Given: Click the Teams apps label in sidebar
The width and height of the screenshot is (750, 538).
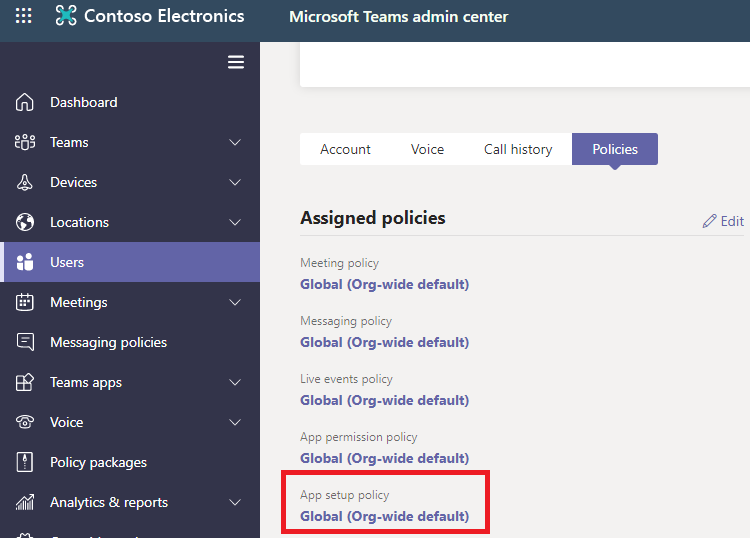Looking at the screenshot, I should click(86, 383).
